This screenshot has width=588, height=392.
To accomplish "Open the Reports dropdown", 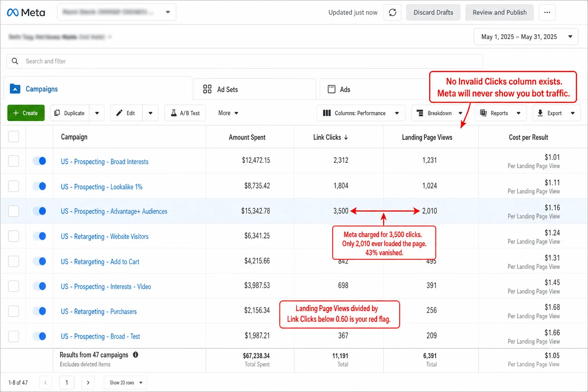I will 501,113.
